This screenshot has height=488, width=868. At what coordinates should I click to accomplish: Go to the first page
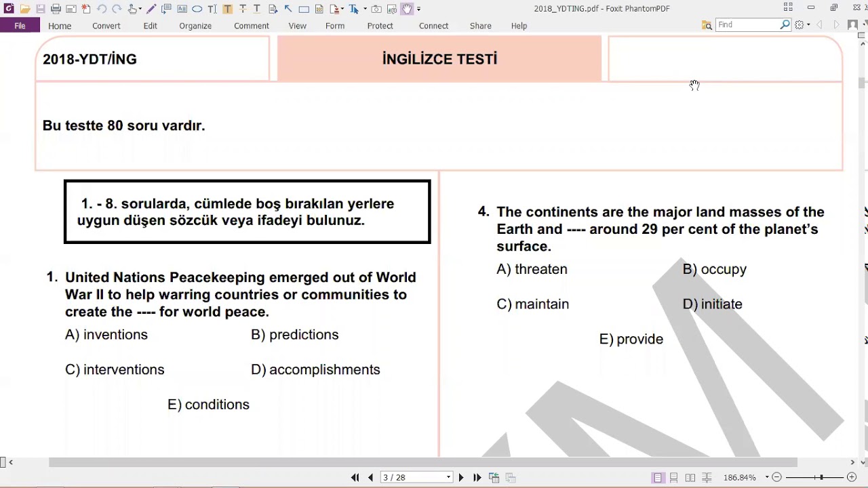click(355, 478)
